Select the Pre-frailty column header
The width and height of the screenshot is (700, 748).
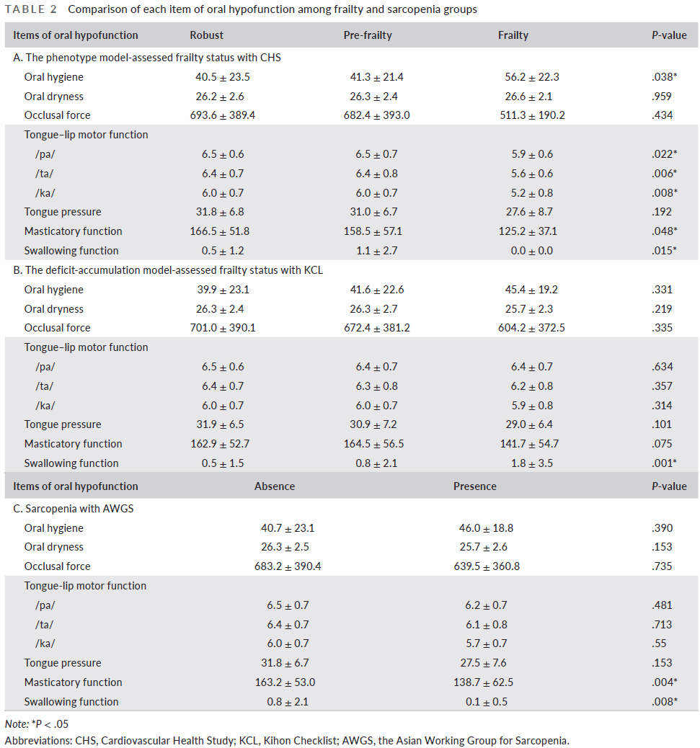(x=368, y=35)
